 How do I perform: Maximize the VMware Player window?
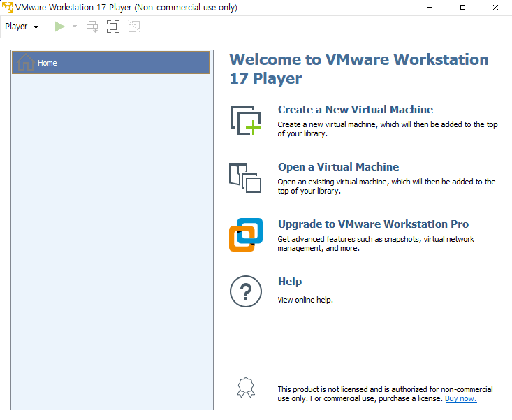click(x=462, y=7)
